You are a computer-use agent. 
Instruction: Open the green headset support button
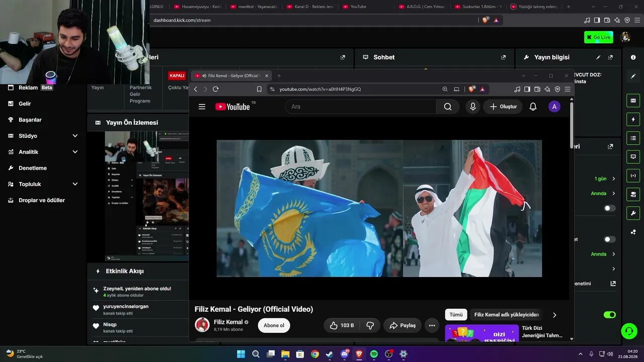point(629,330)
